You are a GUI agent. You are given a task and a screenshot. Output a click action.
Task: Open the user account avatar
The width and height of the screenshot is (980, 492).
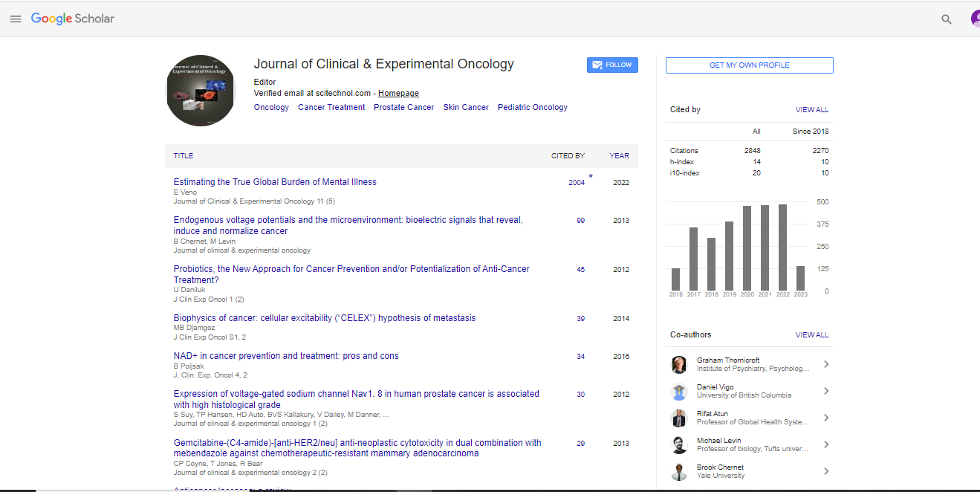pos(975,19)
